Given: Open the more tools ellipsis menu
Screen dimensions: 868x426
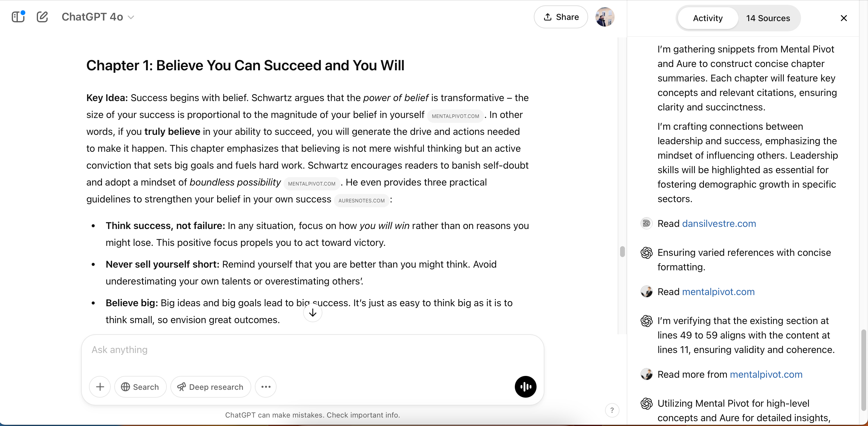Looking at the screenshot, I should pos(265,386).
